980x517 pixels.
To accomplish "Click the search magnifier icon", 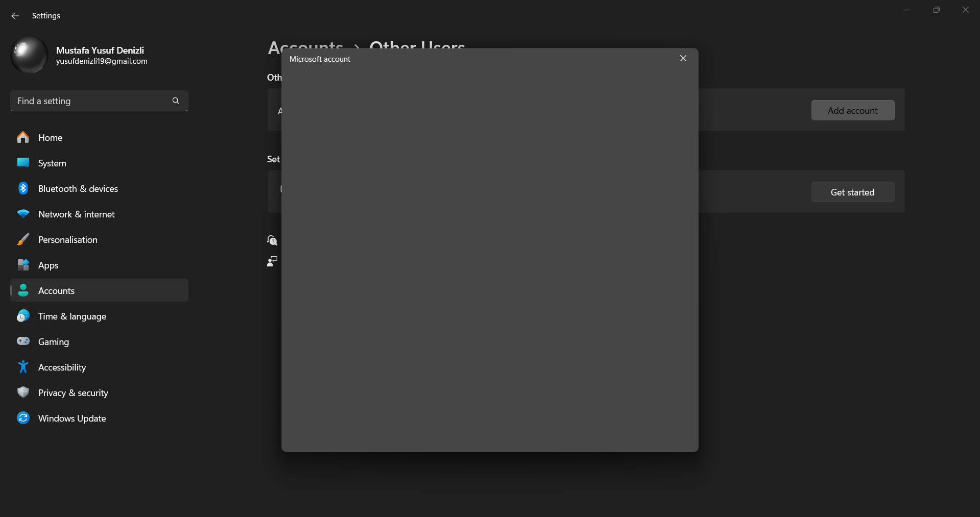I will (176, 101).
